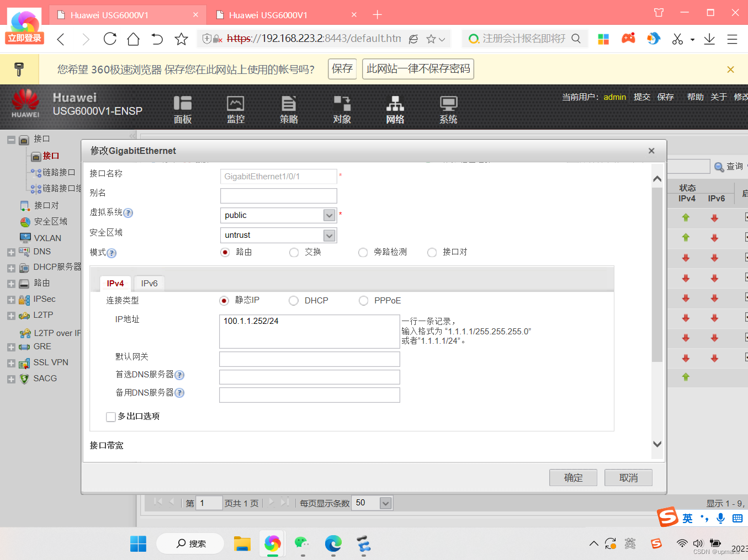The width and height of the screenshot is (748, 560).
Task: Open File Explorer from taskbar
Action: pos(242,544)
